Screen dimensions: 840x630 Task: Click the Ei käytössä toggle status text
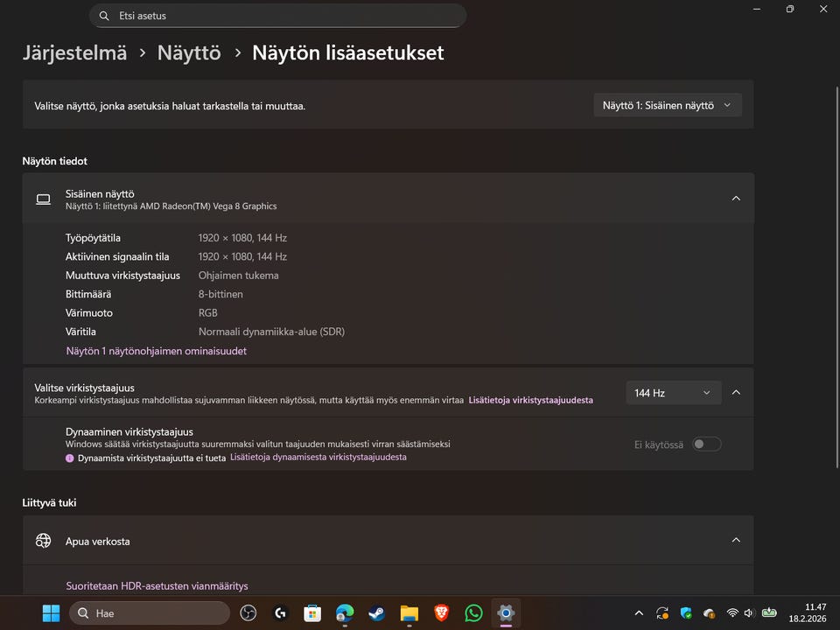click(659, 445)
